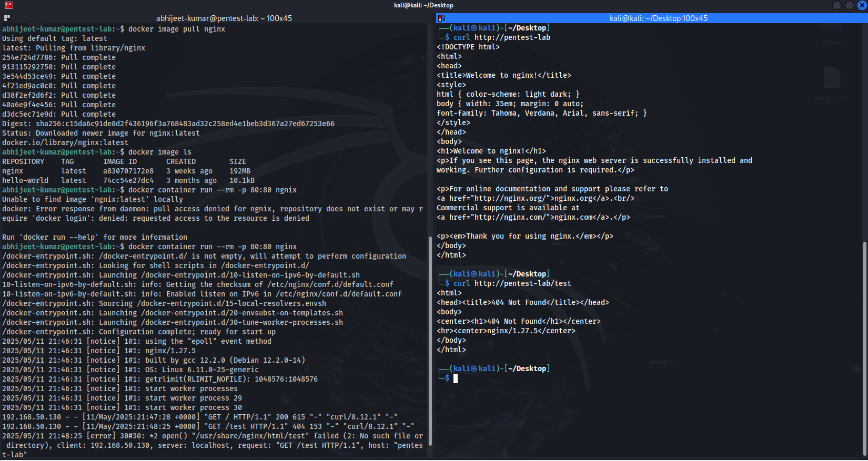Click the '<h1>Welcome to nginx!</h1>' line

[491, 151]
